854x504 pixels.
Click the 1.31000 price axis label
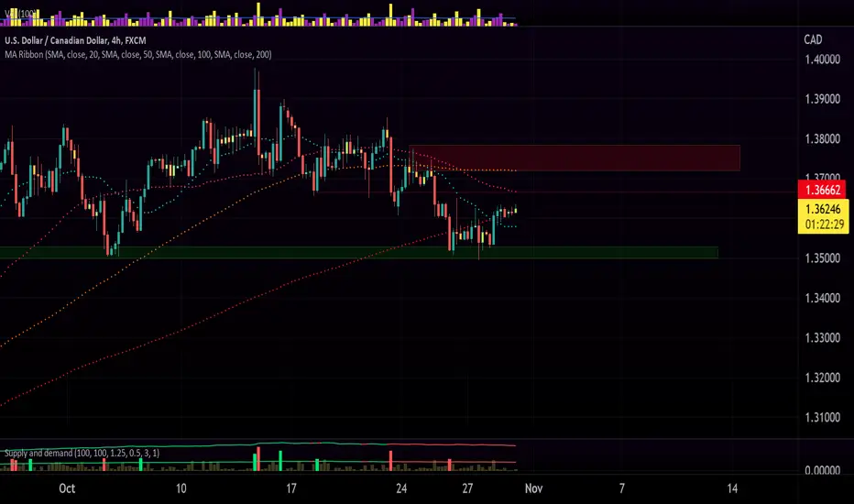(823, 417)
